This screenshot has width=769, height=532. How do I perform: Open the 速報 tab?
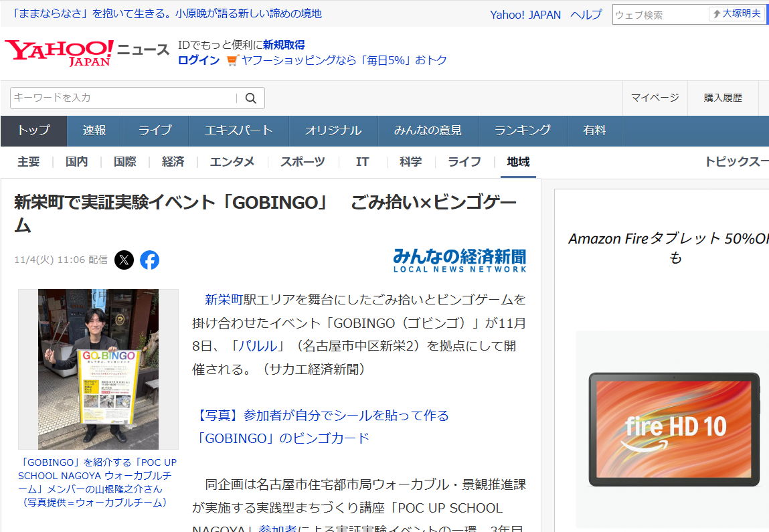[94, 130]
